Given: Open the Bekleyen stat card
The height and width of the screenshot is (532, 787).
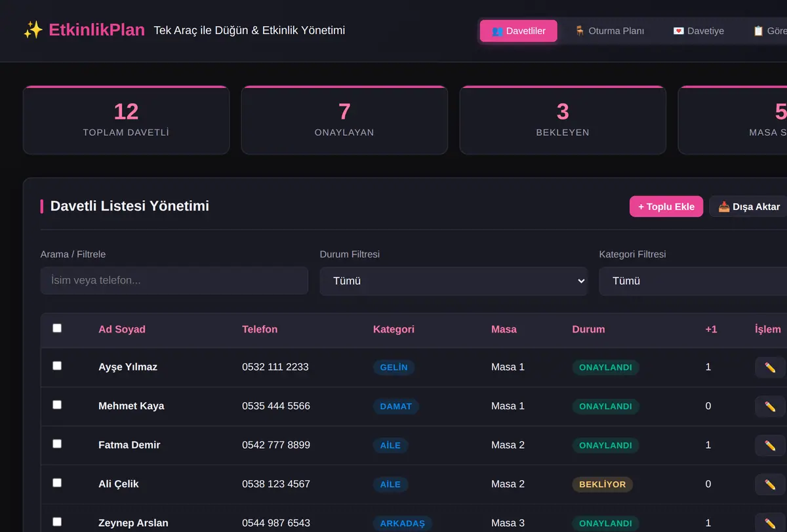Looking at the screenshot, I should click(563, 120).
